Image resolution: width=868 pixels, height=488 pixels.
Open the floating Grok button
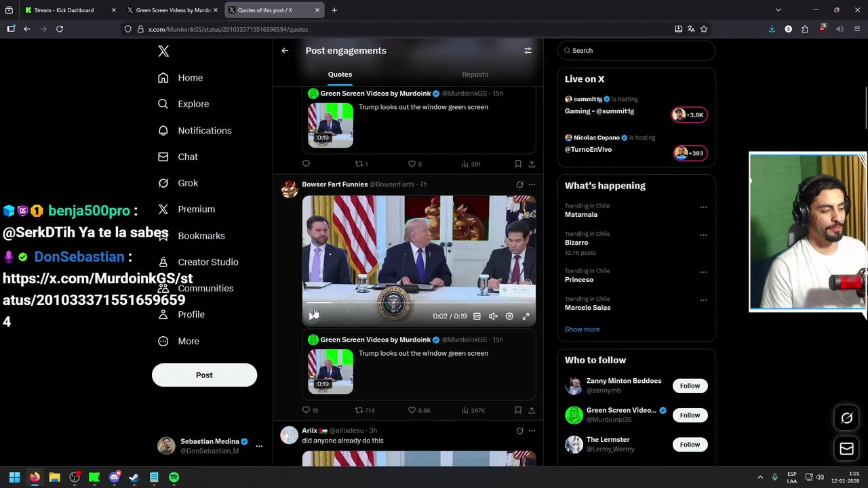846,418
